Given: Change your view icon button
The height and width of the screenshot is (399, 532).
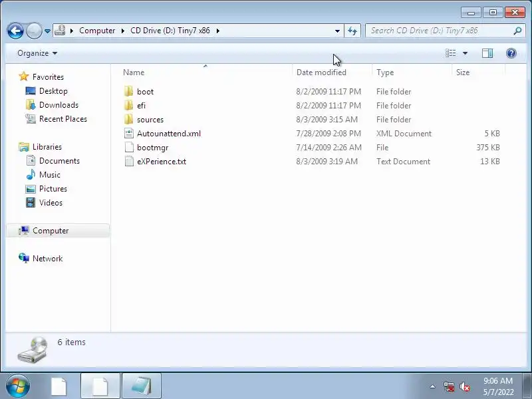Looking at the screenshot, I should pyautogui.click(x=451, y=53).
